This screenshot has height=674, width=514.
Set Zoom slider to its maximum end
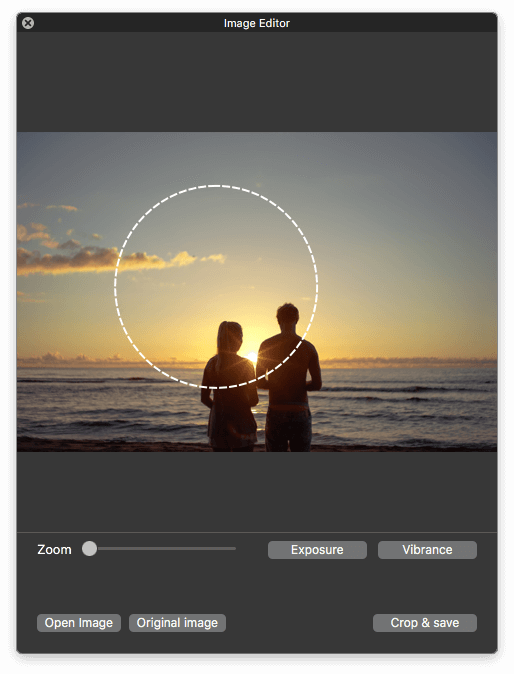click(235, 548)
